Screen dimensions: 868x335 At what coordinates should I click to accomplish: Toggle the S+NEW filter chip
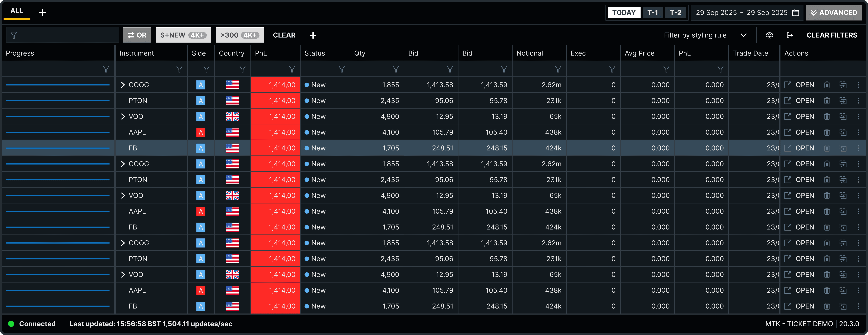tap(183, 35)
